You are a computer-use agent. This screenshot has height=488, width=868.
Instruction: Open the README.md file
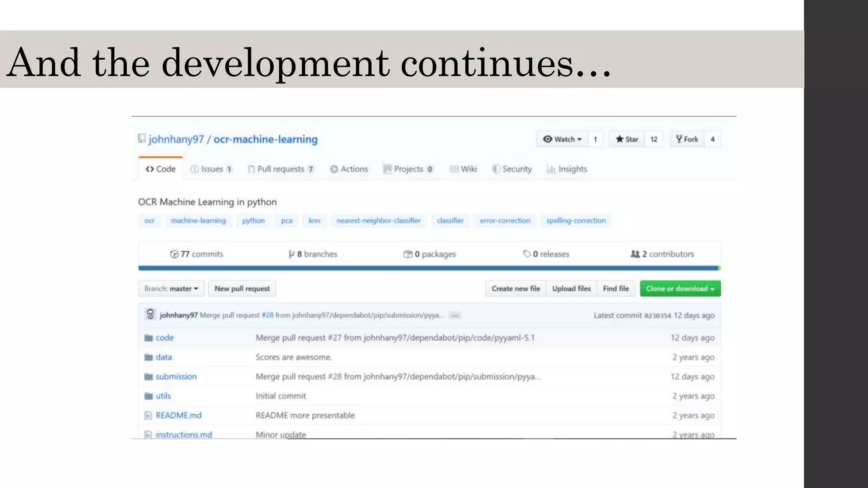(178, 415)
